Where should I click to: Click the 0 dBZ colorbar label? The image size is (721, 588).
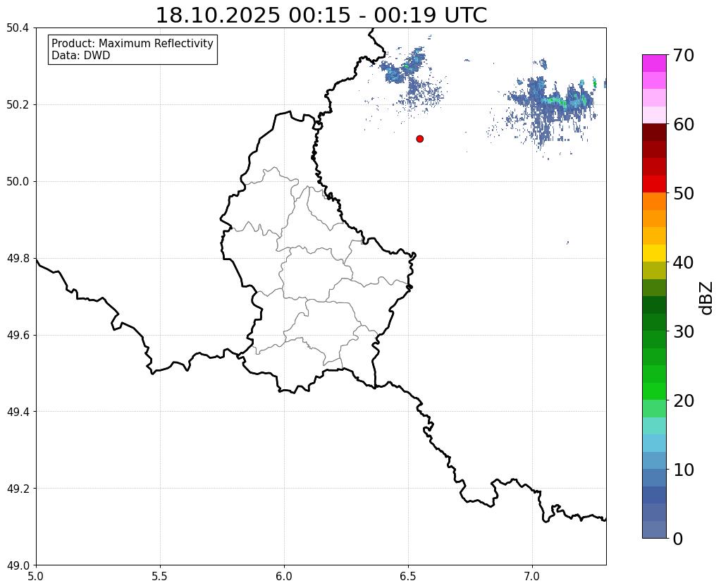678,539
